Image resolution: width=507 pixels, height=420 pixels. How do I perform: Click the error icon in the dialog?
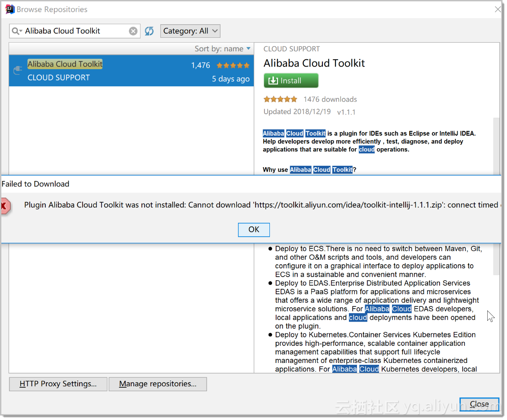pyautogui.click(x=5, y=206)
